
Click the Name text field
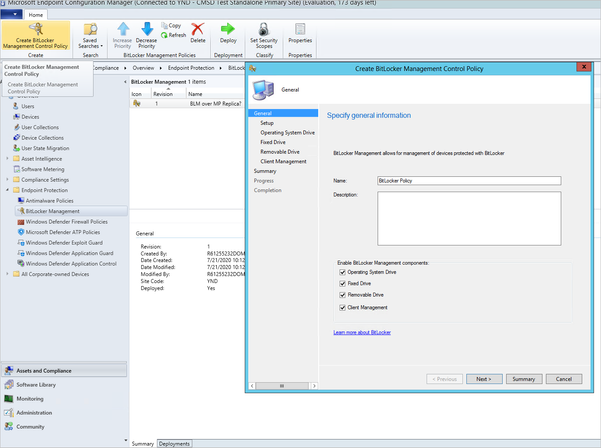click(x=469, y=181)
